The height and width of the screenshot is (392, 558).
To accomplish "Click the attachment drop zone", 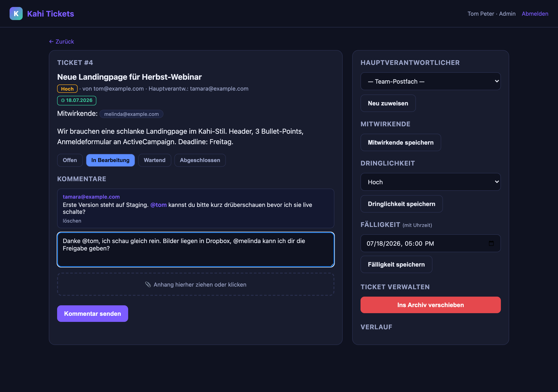I will [196, 284].
